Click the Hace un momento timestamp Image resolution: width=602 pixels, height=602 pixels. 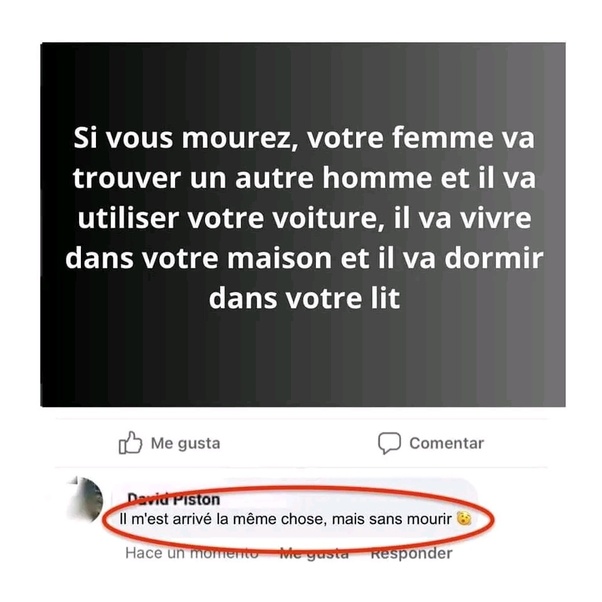[x=192, y=553]
